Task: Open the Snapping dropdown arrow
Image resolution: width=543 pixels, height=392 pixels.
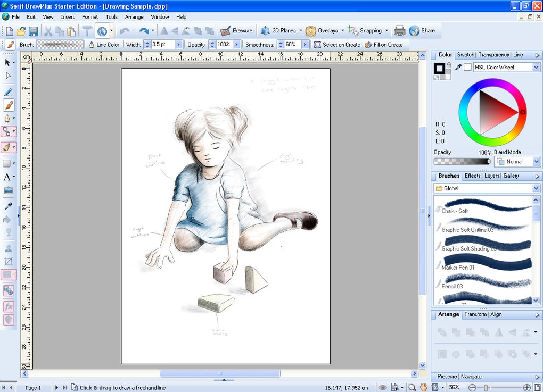Action: pos(386,31)
